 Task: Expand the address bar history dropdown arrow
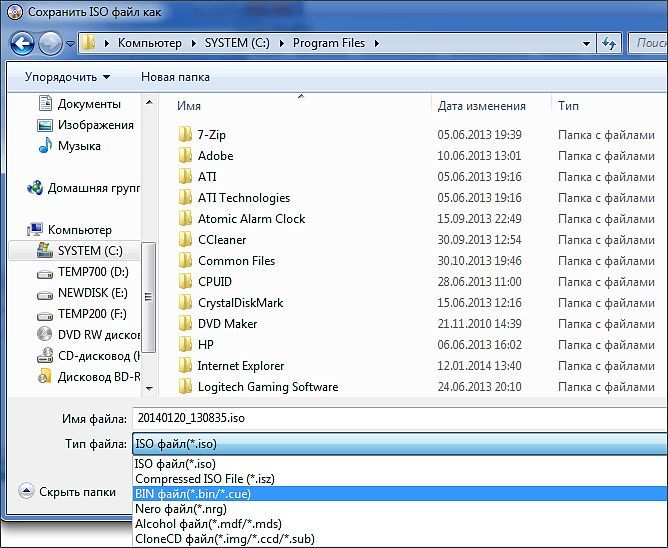pos(586,43)
